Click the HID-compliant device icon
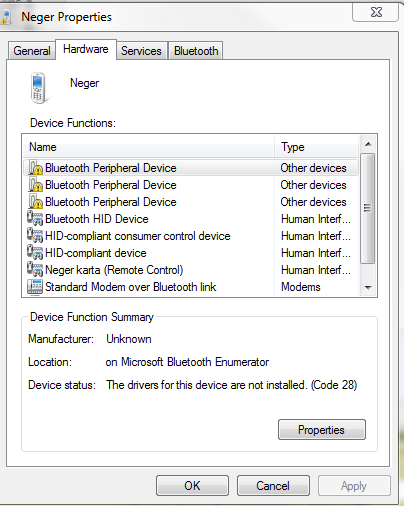 (x=35, y=252)
